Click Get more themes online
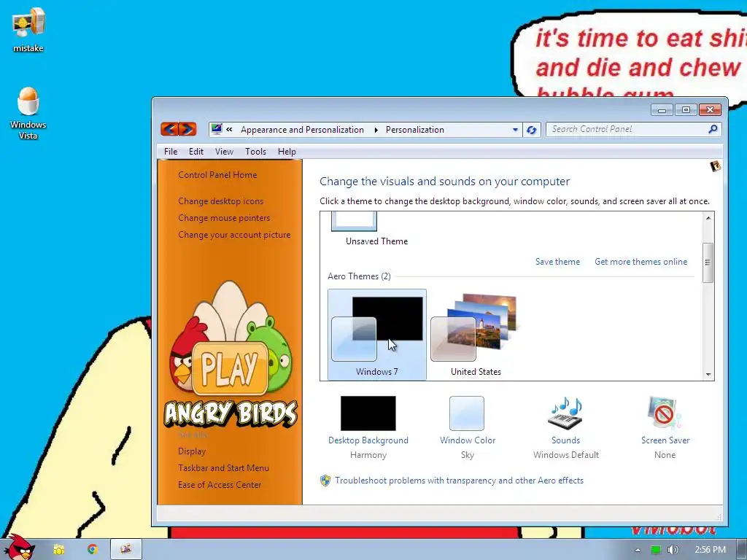 coord(640,262)
